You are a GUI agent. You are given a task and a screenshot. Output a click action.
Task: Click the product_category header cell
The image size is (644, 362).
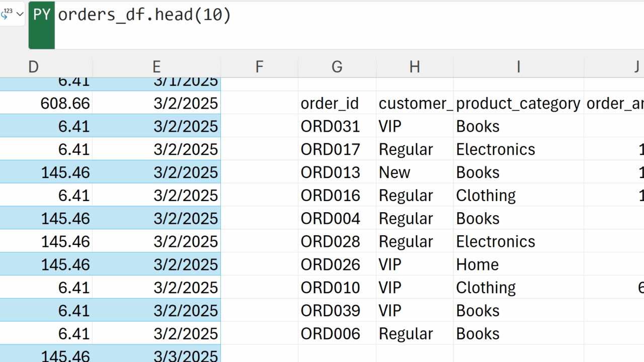518,103
